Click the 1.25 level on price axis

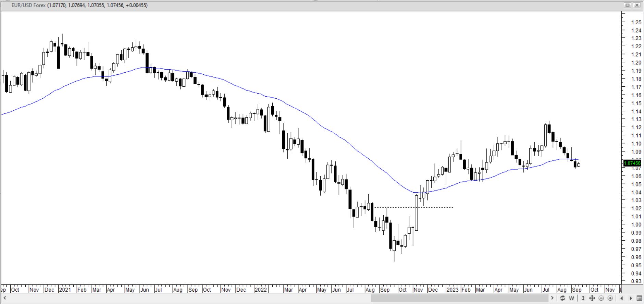pyautogui.click(x=636, y=22)
